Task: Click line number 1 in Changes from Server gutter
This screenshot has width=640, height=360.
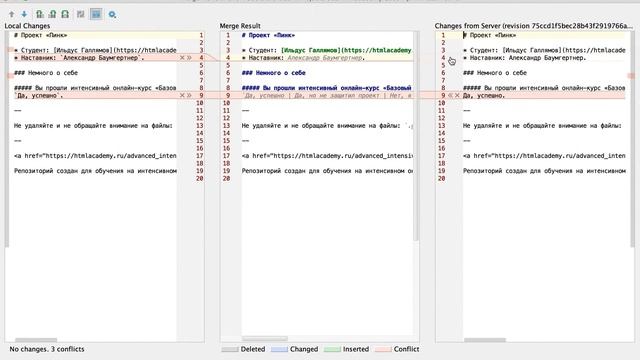Action: pos(443,36)
